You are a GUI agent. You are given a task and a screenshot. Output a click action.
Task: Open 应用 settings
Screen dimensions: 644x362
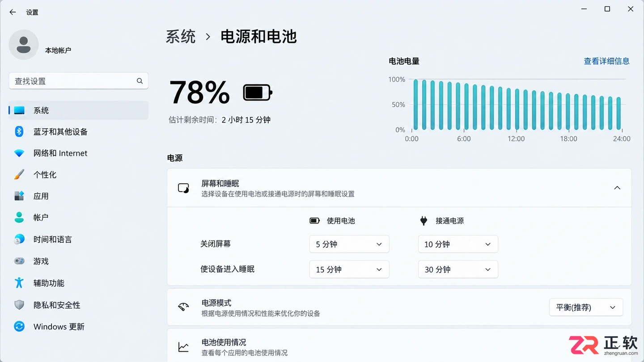tap(79, 196)
